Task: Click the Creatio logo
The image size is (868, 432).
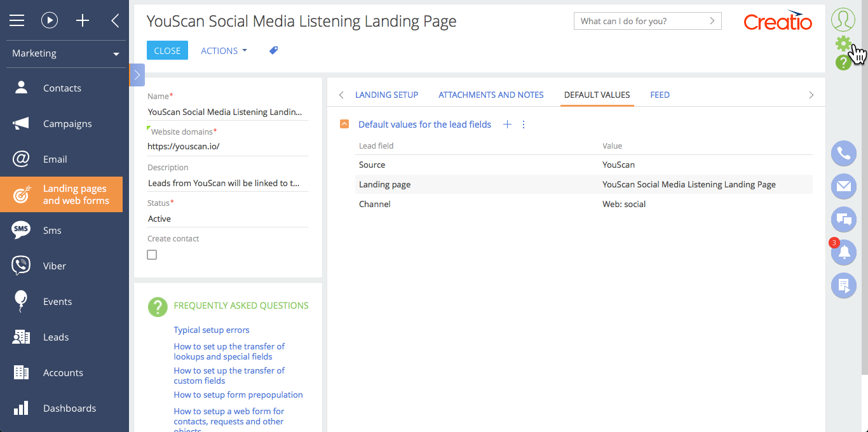Action: point(778,20)
